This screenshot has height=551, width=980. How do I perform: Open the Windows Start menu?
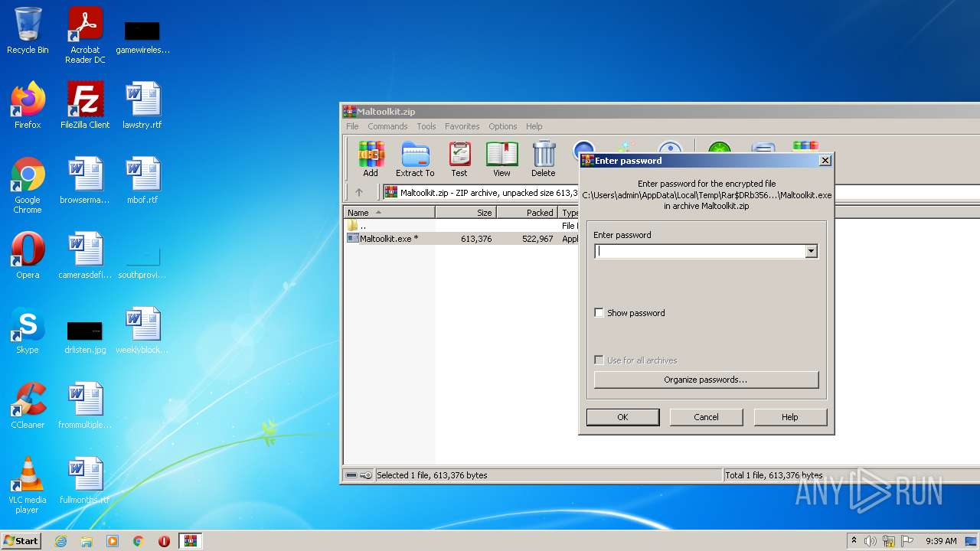(x=21, y=540)
